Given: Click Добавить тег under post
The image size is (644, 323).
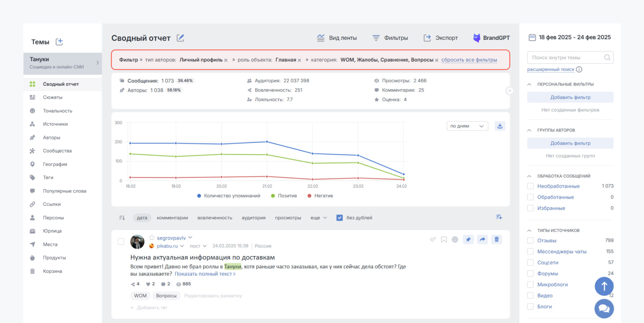Looking at the screenshot, I should (x=149, y=308).
